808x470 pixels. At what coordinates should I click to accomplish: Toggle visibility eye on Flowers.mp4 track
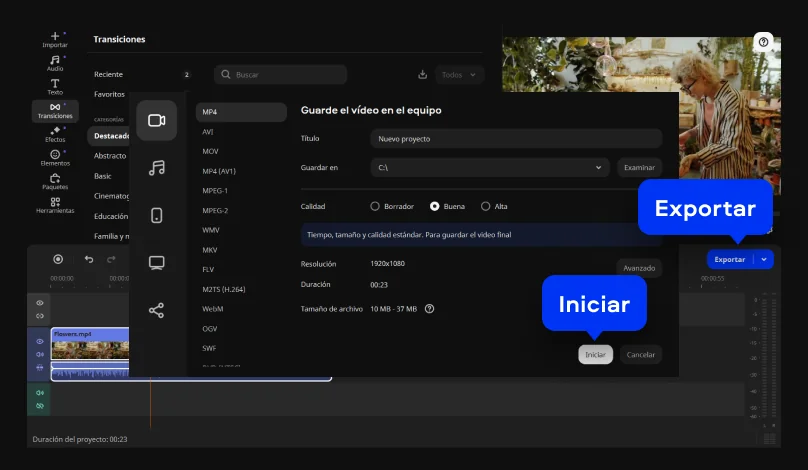pyautogui.click(x=40, y=341)
